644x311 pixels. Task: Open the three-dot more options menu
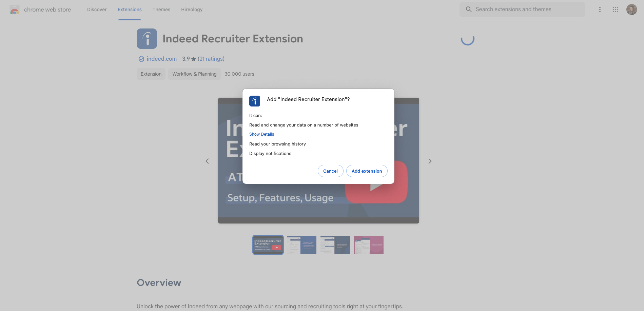click(x=600, y=9)
